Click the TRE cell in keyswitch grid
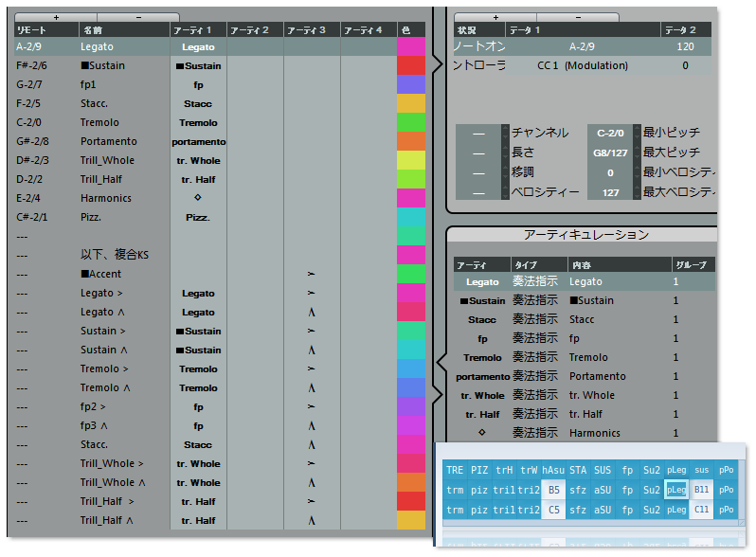756x557 pixels. click(x=455, y=470)
